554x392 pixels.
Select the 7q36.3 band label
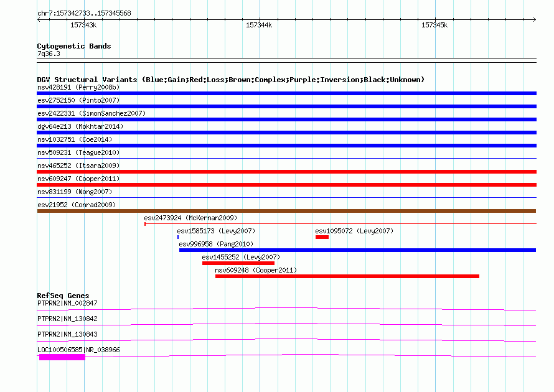pyautogui.click(x=49, y=54)
